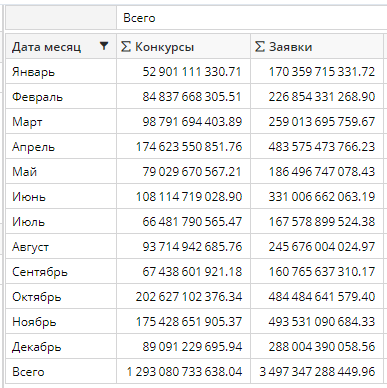
Task: Click the Заявки grand total 3 497 347 288 449.96
Action: 317,372
